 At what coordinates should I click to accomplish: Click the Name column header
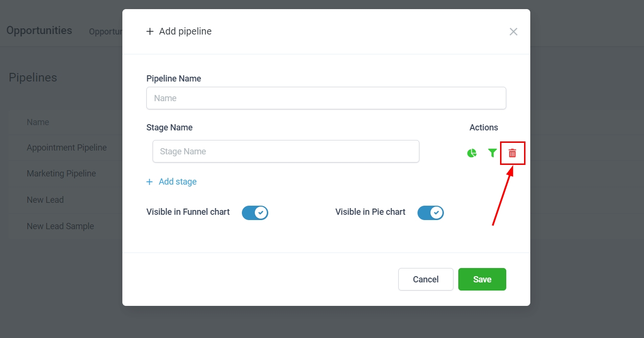38,122
